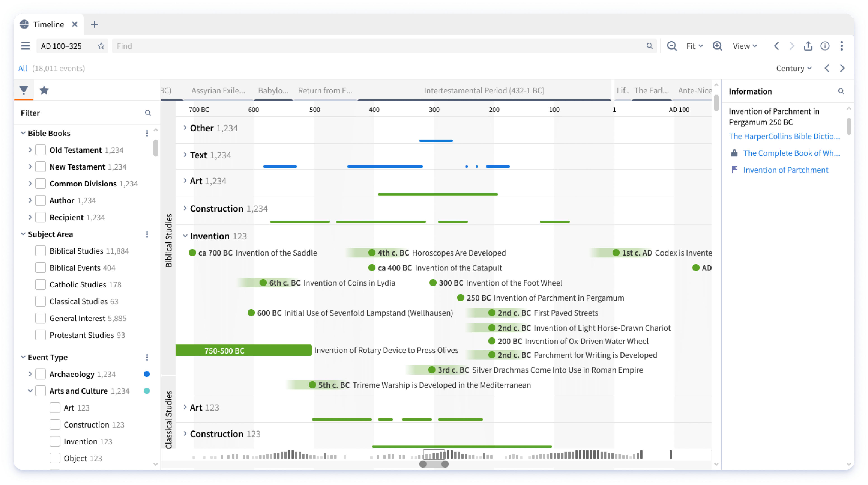Collapse the Invention timeline group
The width and height of the screenshot is (868, 485).
pyautogui.click(x=185, y=236)
